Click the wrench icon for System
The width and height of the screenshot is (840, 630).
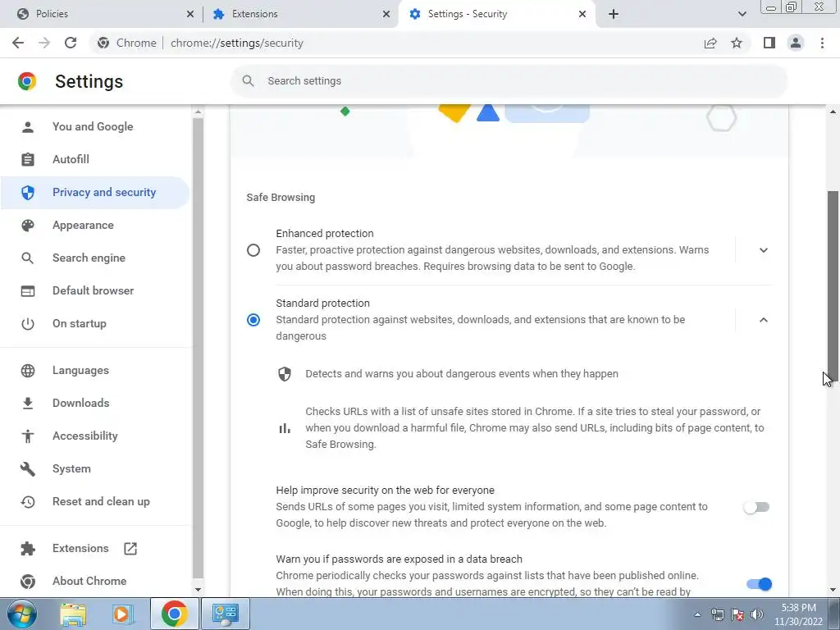28,468
